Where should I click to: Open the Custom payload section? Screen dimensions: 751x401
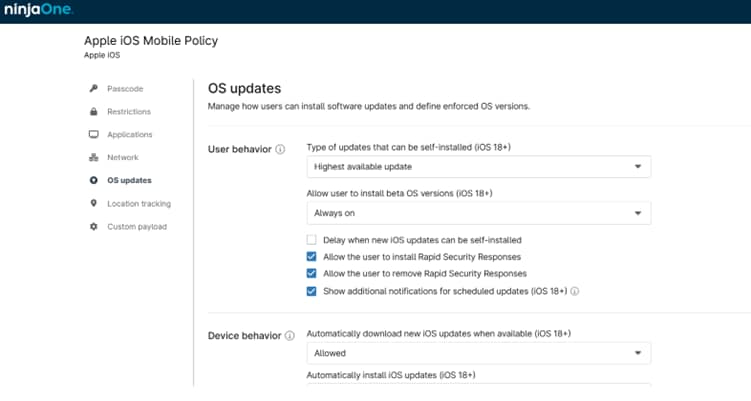click(x=137, y=227)
